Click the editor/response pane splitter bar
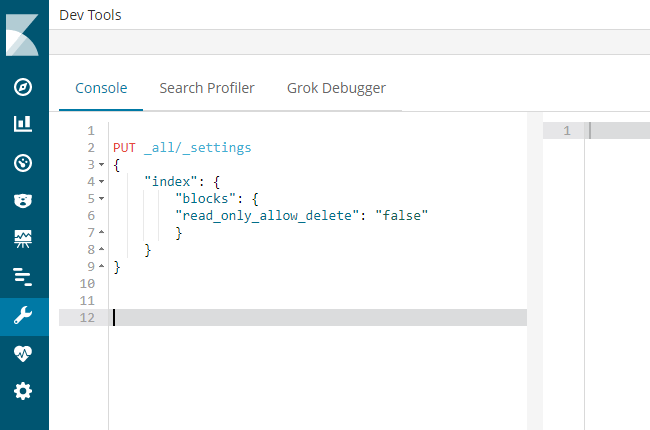The height and width of the screenshot is (430, 650). (x=535, y=270)
